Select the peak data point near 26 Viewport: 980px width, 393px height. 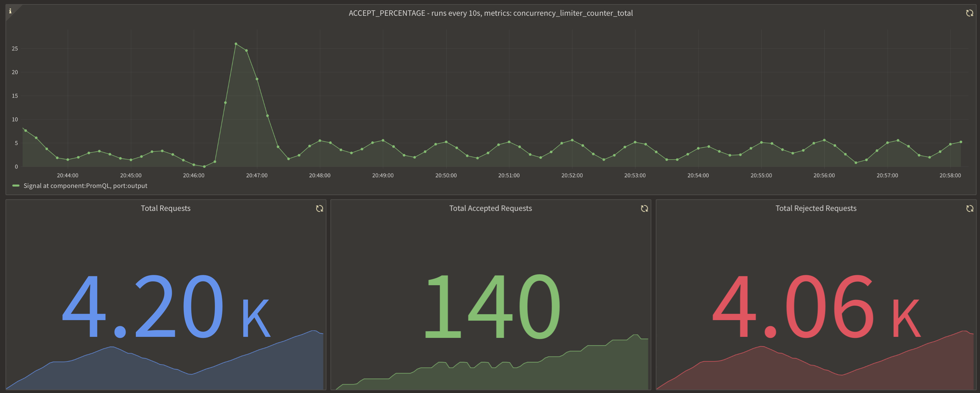pyautogui.click(x=236, y=44)
